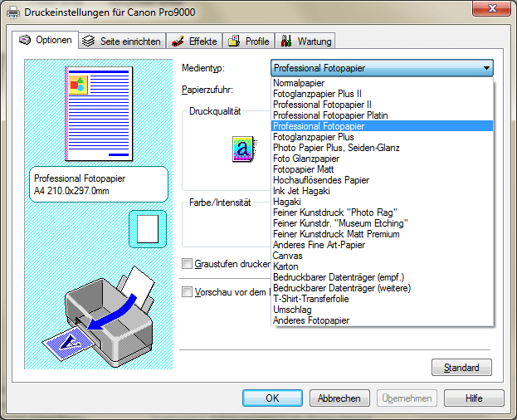Select Fotopapier Matt
This screenshot has width=517, height=420.
(382, 169)
